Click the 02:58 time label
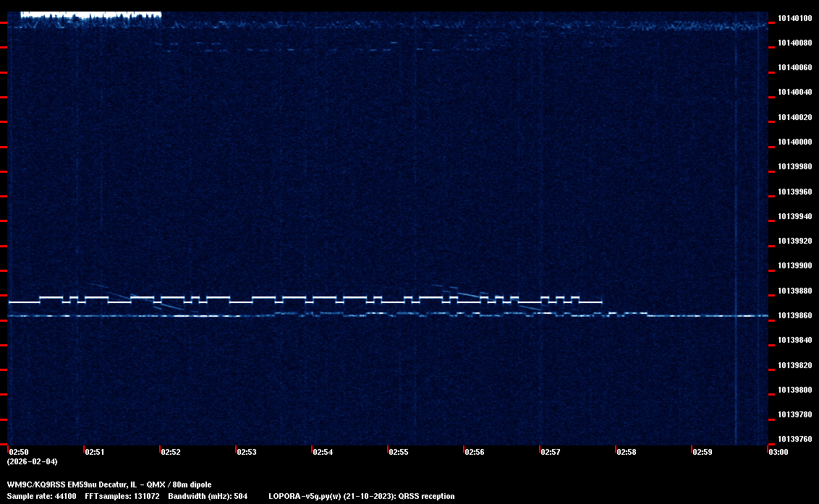This screenshot has height=504, width=819. click(x=626, y=452)
